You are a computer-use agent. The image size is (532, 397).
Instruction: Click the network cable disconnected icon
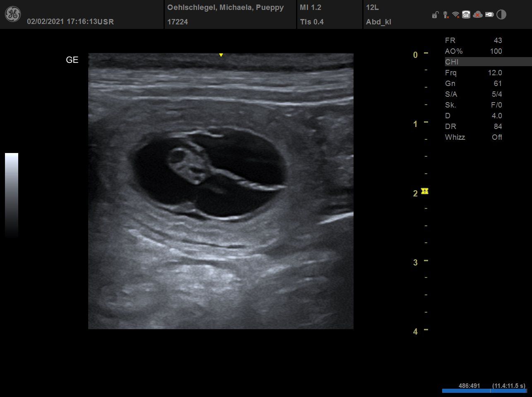445,15
